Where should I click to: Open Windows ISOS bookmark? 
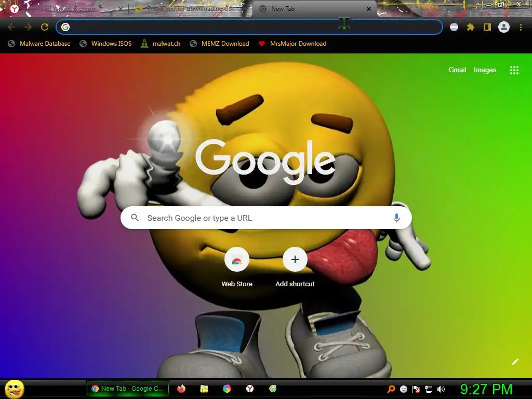105,44
